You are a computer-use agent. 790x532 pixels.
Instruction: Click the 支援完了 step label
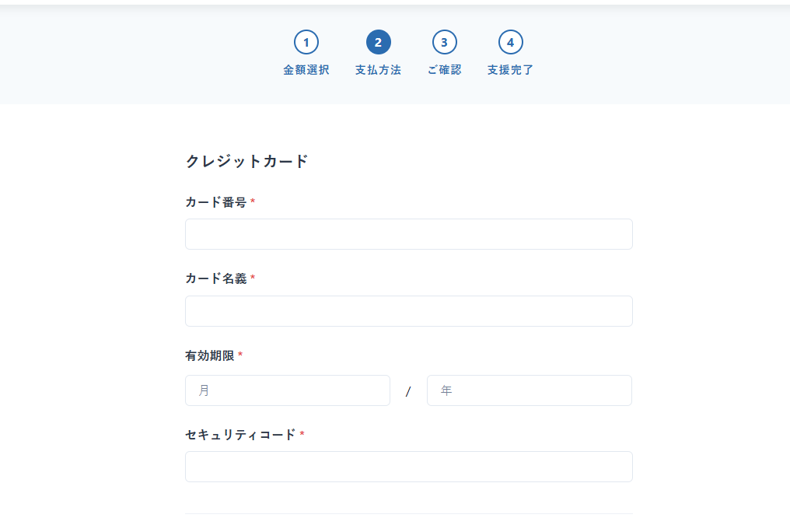[510, 70]
